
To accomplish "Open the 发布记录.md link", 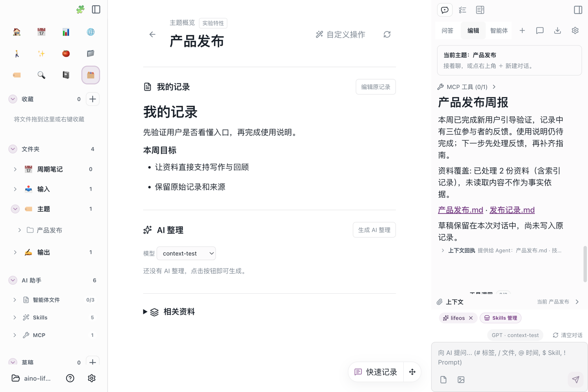I will [x=512, y=210].
